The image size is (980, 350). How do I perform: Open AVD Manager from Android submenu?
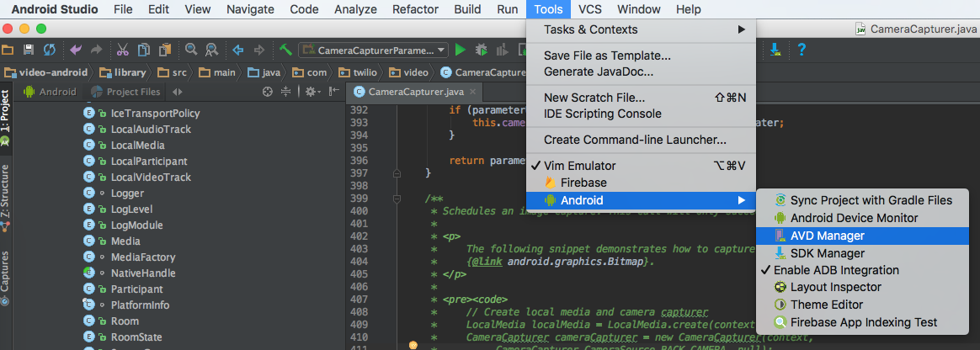pyautogui.click(x=862, y=236)
